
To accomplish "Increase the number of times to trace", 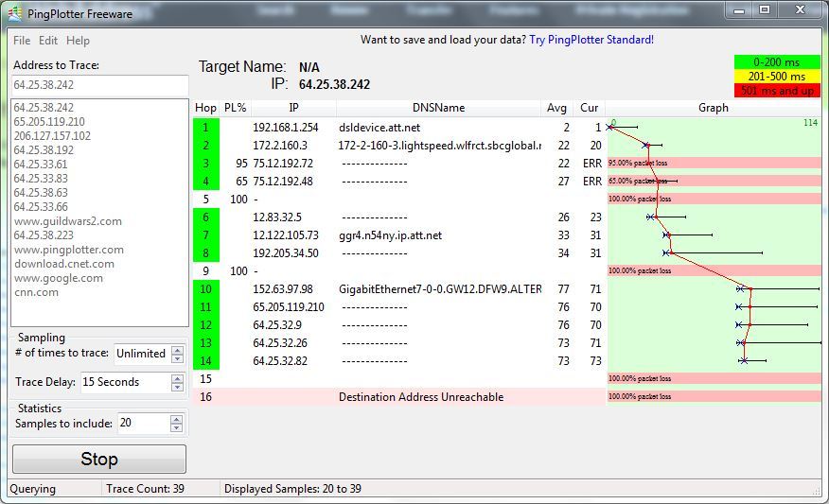I will coord(178,350).
